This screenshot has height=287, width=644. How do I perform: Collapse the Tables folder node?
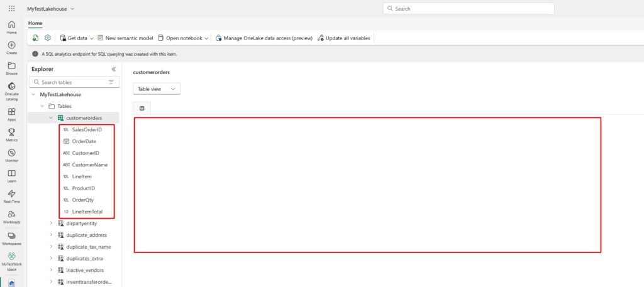click(x=42, y=106)
